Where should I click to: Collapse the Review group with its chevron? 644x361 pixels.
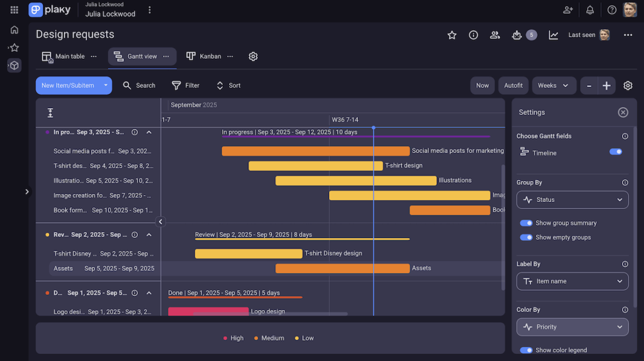(x=149, y=234)
